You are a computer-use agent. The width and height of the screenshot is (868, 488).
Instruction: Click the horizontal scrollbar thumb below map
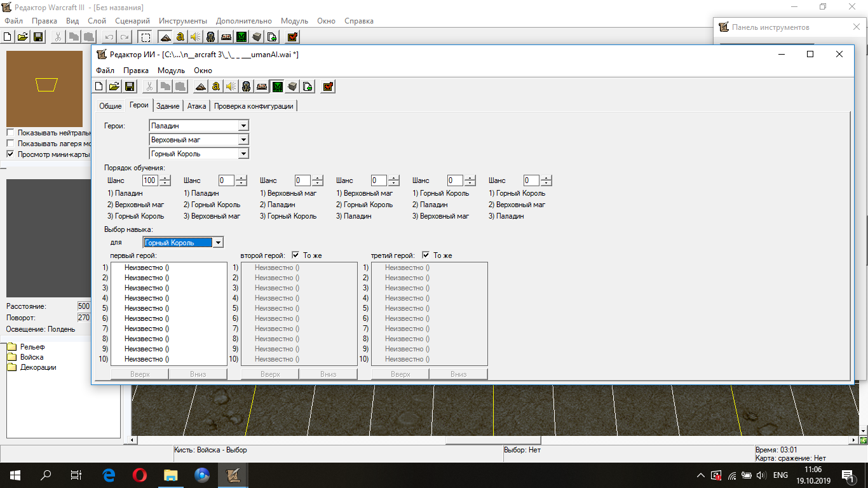(x=493, y=440)
